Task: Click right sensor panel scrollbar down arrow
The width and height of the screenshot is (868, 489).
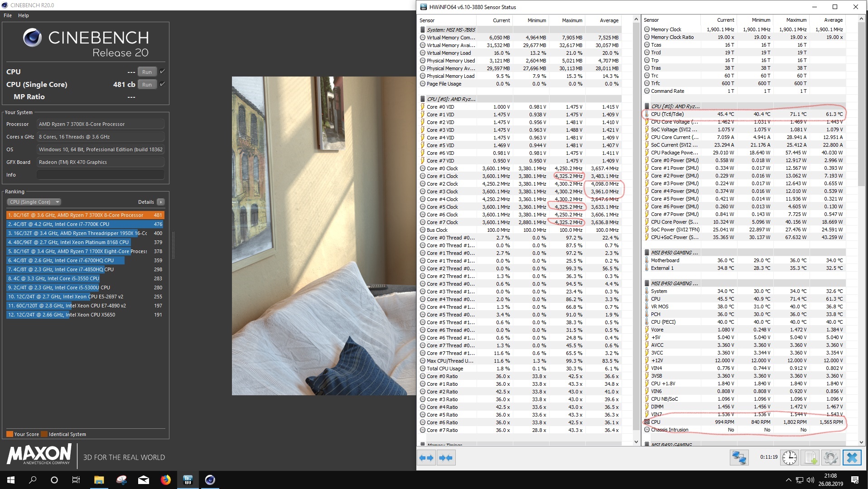Action: [861, 442]
